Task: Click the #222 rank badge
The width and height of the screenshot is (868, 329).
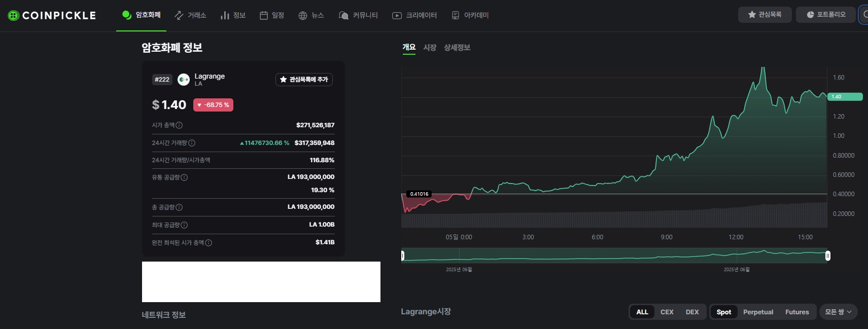Action: pyautogui.click(x=162, y=80)
